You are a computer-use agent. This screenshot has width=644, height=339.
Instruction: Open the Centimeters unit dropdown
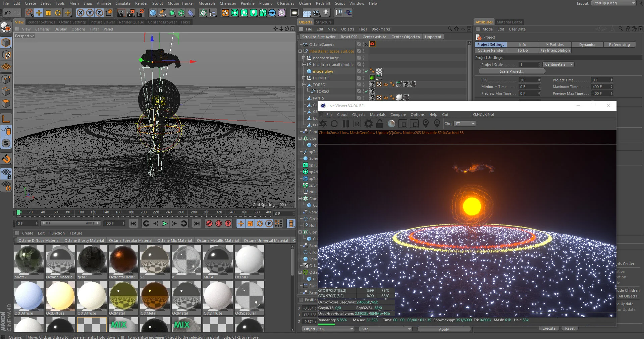[558, 64]
